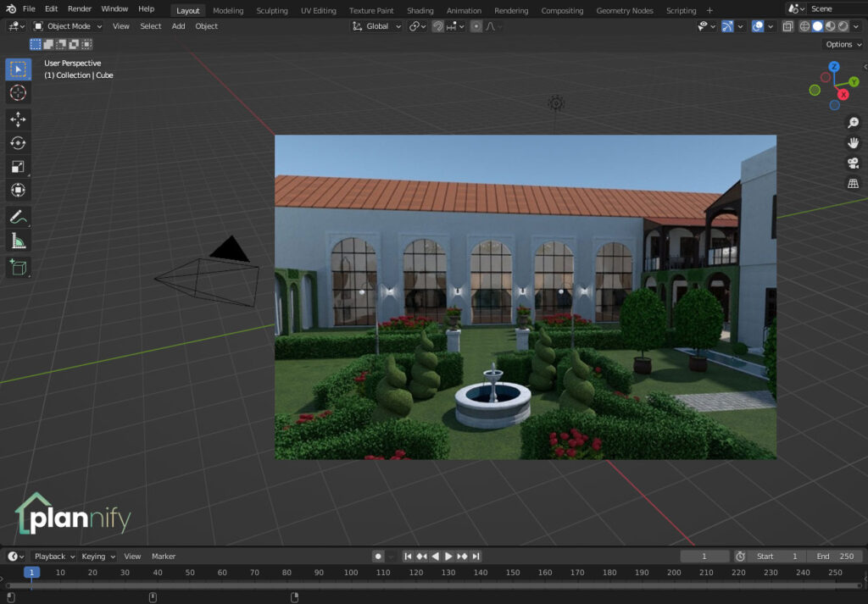The width and height of the screenshot is (868, 604).
Task: Open the Object Mode dropdown
Action: (68, 26)
